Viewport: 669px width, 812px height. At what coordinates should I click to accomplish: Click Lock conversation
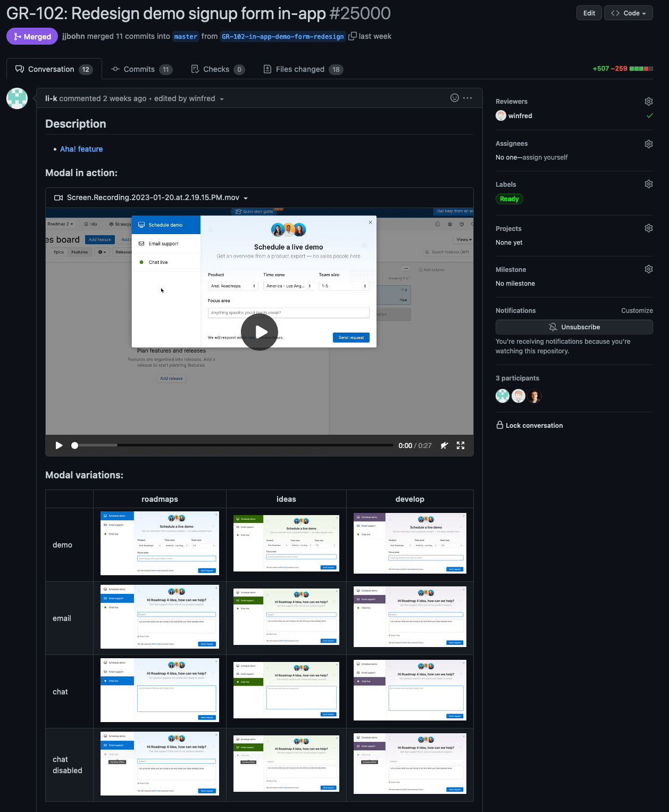click(x=529, y=425)
